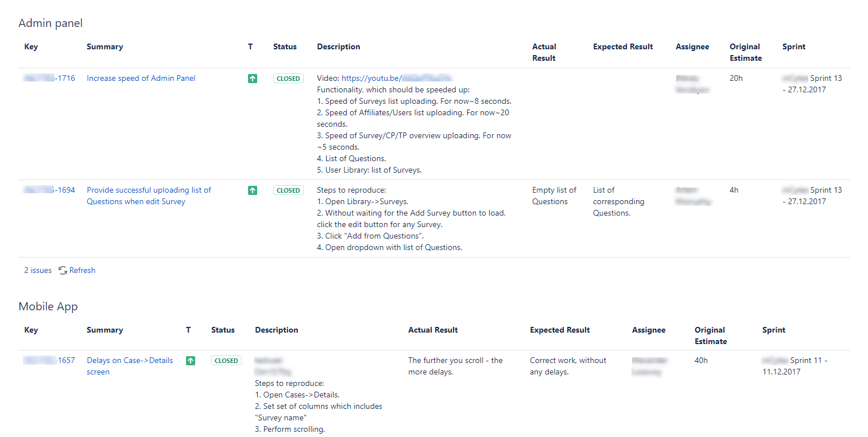Click improvement type icon for issue 1694

pos(253,190)
